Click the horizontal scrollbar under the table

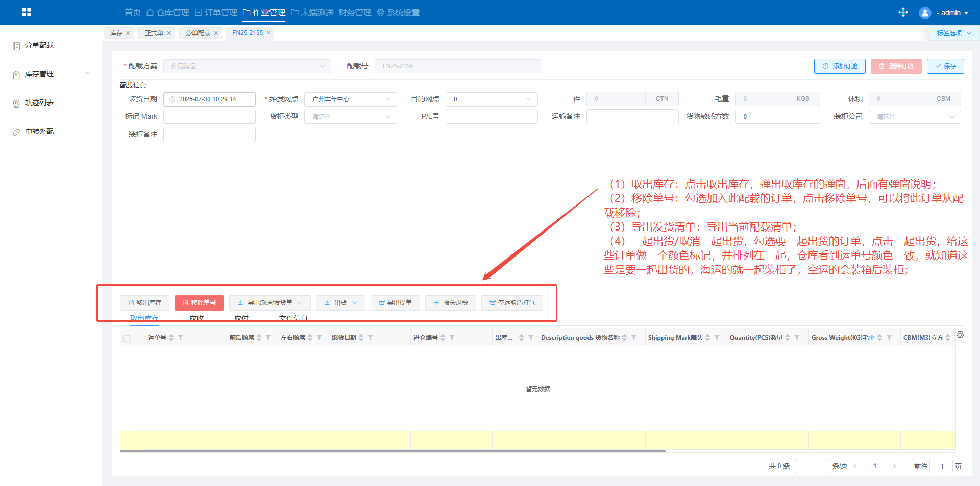click(393, 451)
